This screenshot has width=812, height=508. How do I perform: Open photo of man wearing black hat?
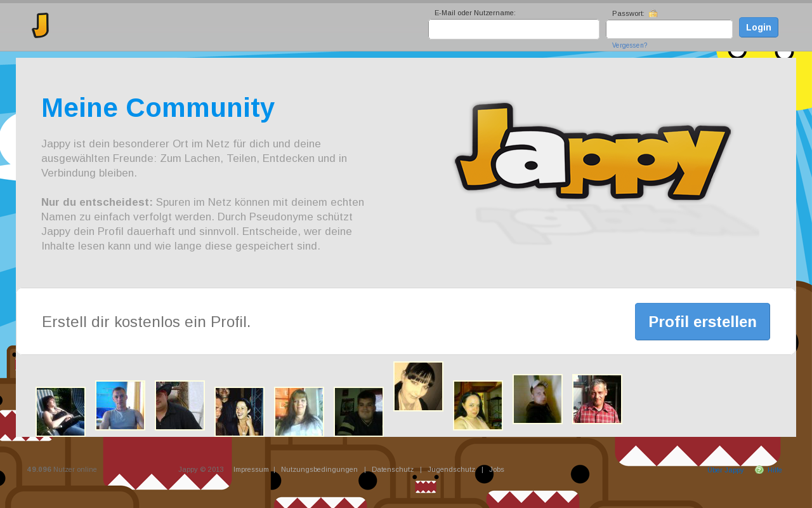[180, 405]
